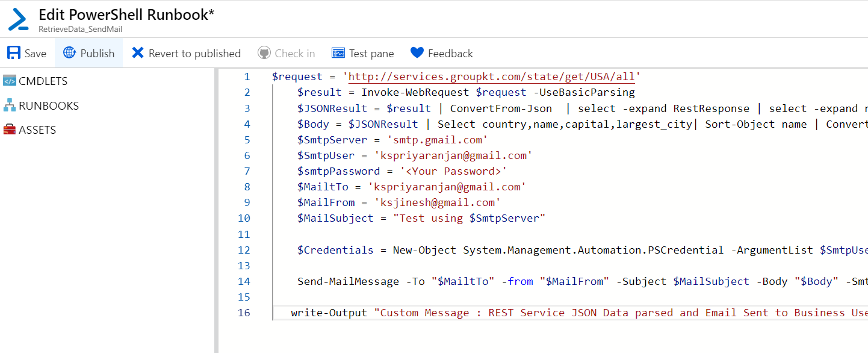Viewport: 868px width, 353px height.
Task: Click the Check in GitHub icon
Action: click(x=264, y=53)
